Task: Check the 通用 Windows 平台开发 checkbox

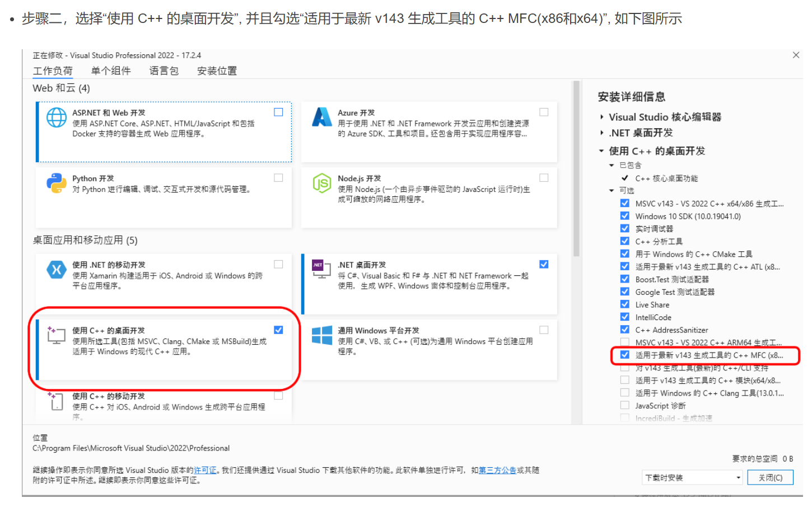Action: pyautogui.click(x=544, y=330)
